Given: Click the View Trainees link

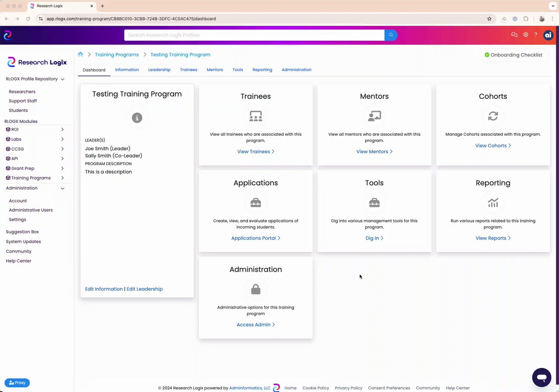Looking at the screenshot, I should (x=255, y=151).
